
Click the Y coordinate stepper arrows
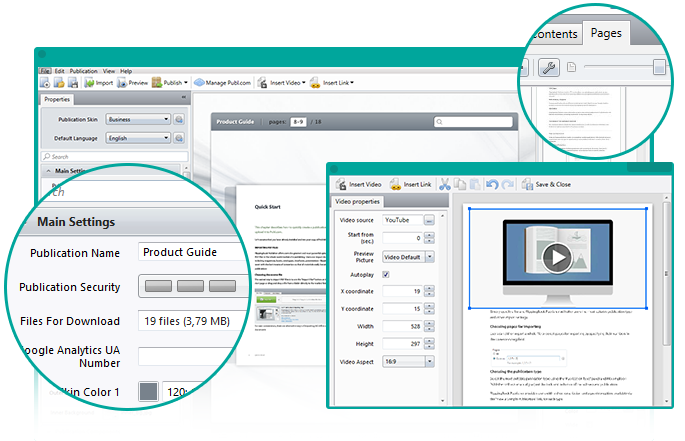coord(429,309)
